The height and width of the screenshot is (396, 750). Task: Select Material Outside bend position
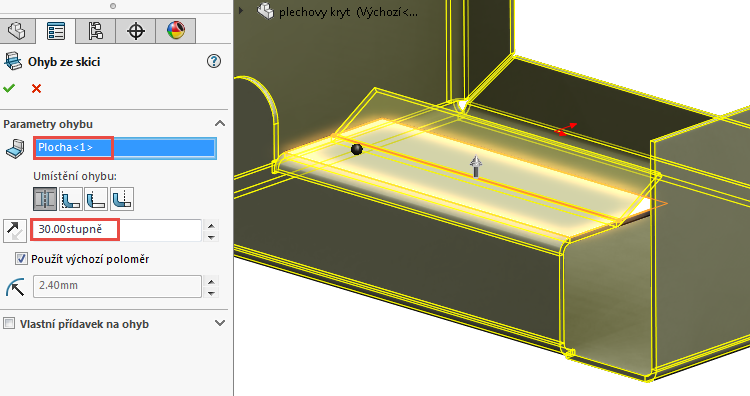96,199
